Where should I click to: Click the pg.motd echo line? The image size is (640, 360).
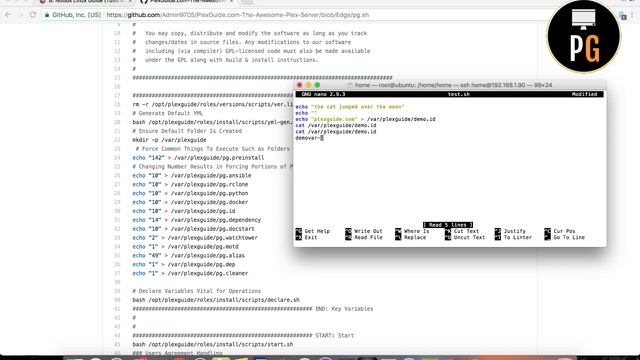(185, 247)
